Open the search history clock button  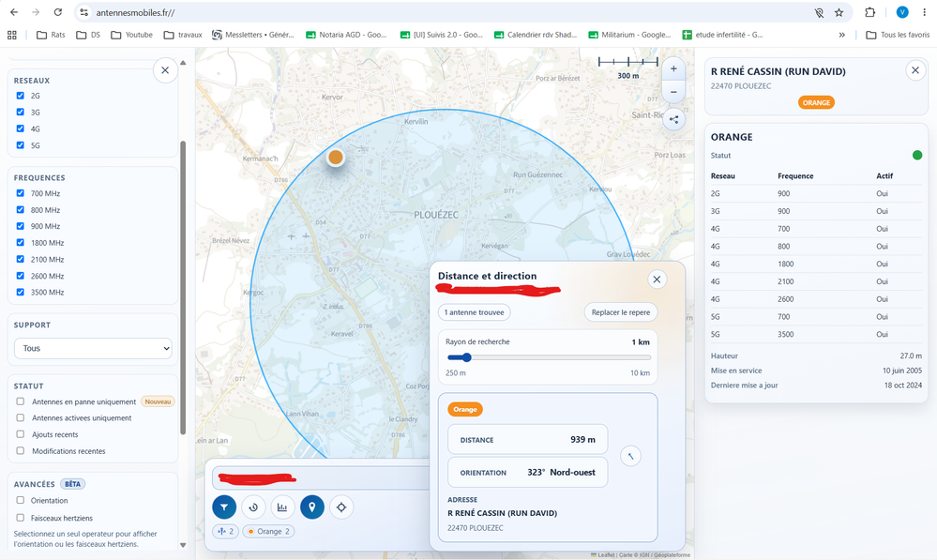[253, 507]
